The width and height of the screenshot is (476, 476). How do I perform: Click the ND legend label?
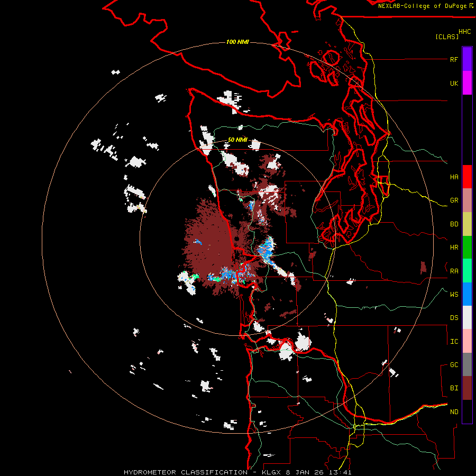click(454, 412)
